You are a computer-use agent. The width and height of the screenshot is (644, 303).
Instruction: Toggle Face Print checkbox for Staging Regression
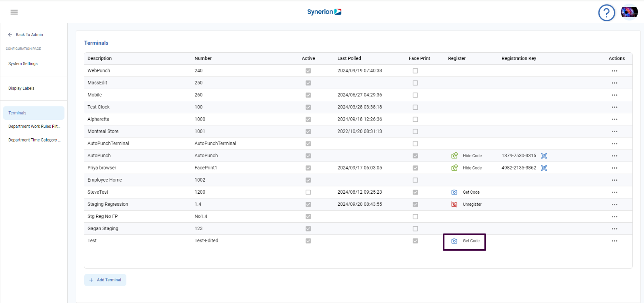click(x=415, y=204)
